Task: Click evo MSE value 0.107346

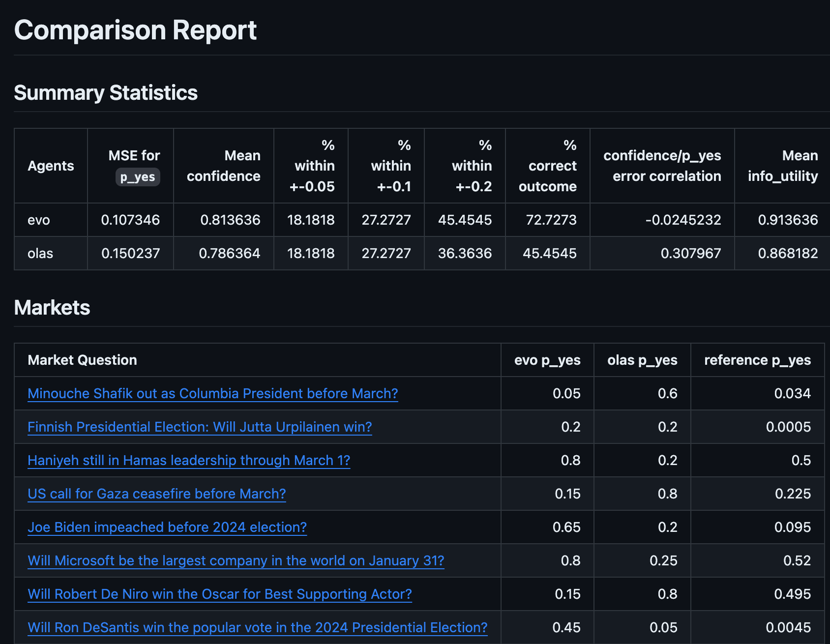Action: 130,220
